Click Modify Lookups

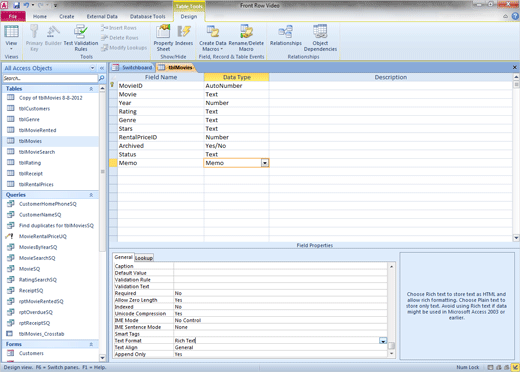pos(124,48)
